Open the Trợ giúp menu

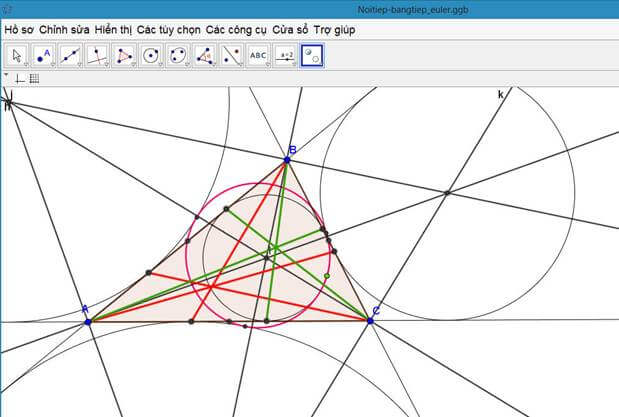coord(334,30)
